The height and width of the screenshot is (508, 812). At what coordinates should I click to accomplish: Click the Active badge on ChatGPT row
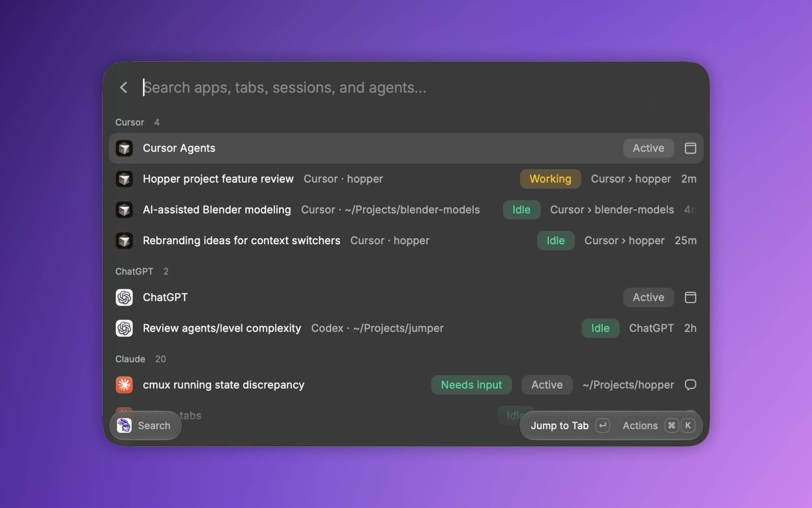click(x=648, y=297)
